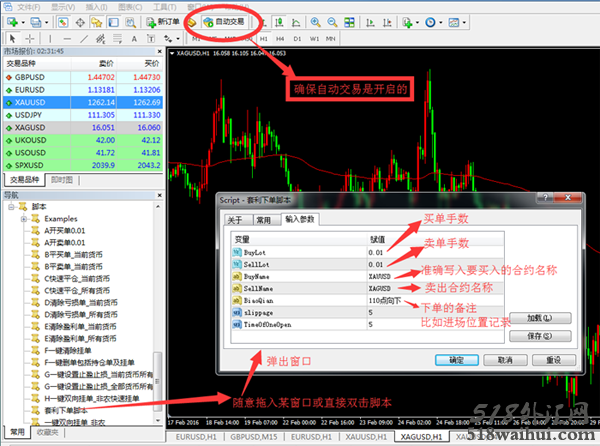Open the dropdown arrow beside Periods clock

(x=440, y=22)
